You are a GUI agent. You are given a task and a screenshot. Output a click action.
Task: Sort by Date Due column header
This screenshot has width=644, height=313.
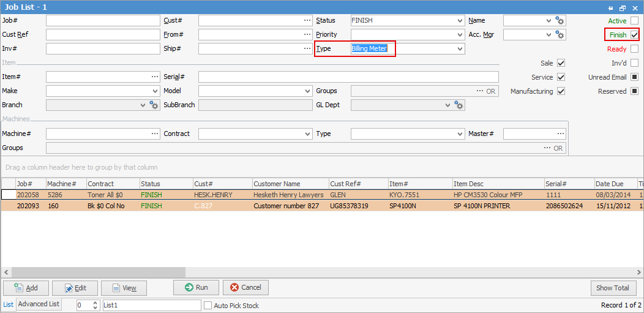[615, 184]
